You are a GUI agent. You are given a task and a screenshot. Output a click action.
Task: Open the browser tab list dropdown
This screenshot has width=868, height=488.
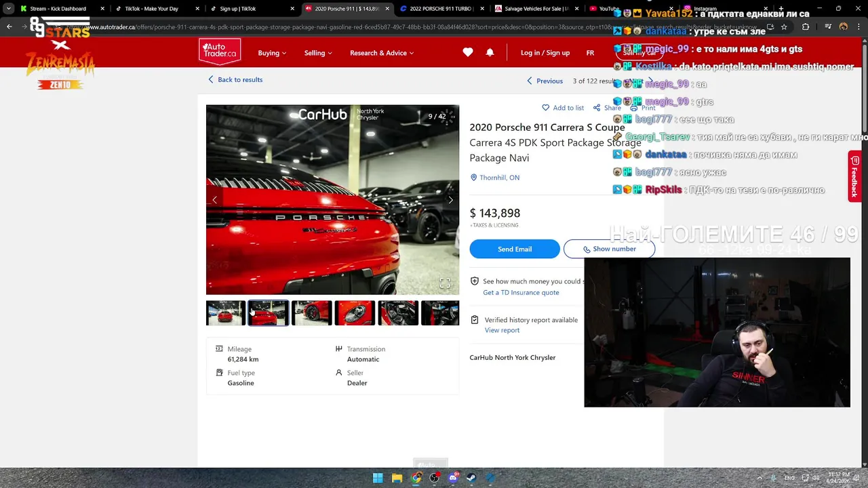8,9
